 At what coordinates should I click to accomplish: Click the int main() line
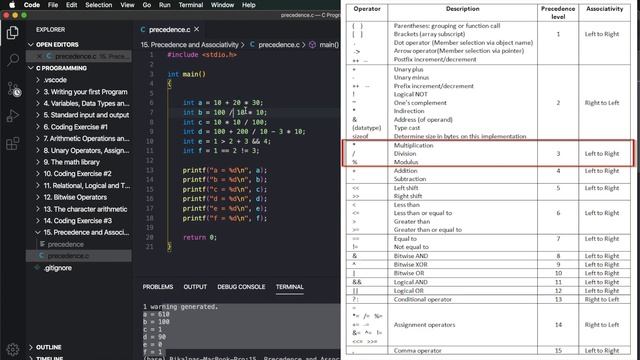[187, 74]
